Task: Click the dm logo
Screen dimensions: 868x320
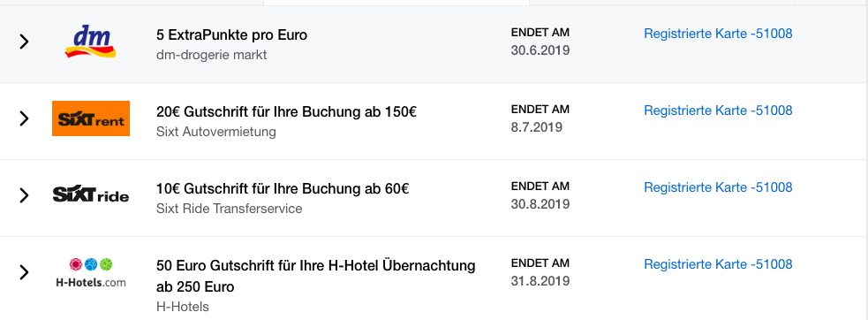Action: pyautogui.click(x=90, y=42)
